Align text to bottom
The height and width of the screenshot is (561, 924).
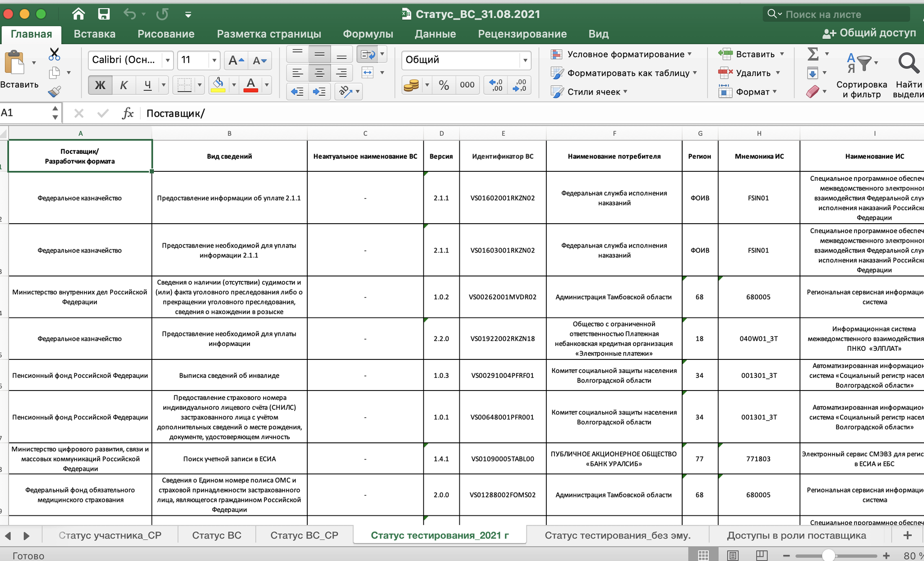tap(342, 54)
